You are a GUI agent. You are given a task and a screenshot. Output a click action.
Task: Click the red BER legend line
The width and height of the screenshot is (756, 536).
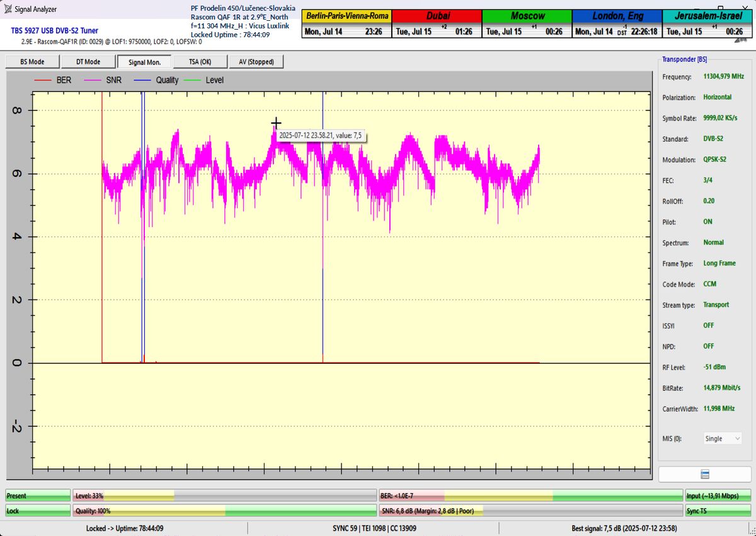pos(42,80)
